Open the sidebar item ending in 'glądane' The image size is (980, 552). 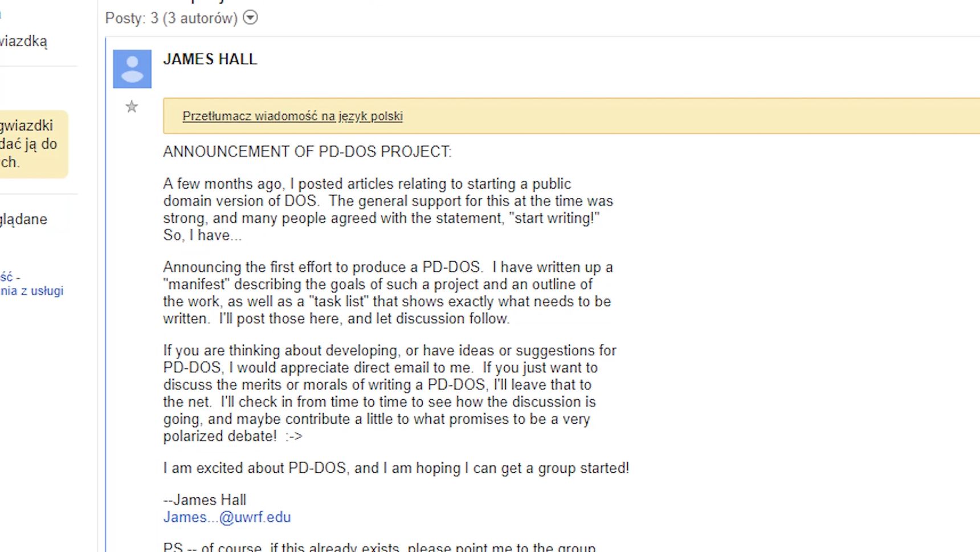23,220
